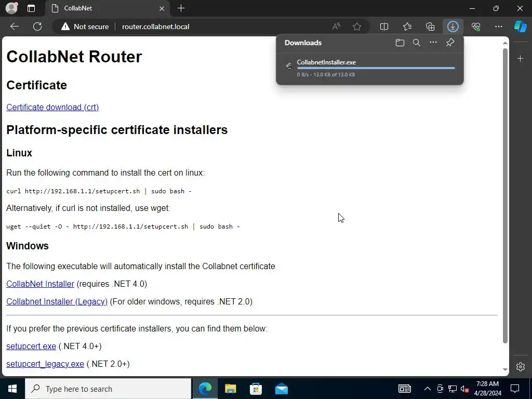Open the notification center icon

(x=515, y=389)
